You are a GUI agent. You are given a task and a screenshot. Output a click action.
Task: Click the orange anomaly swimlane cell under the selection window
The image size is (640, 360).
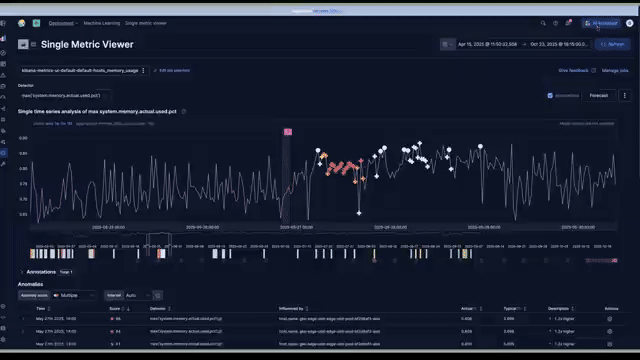159,254
